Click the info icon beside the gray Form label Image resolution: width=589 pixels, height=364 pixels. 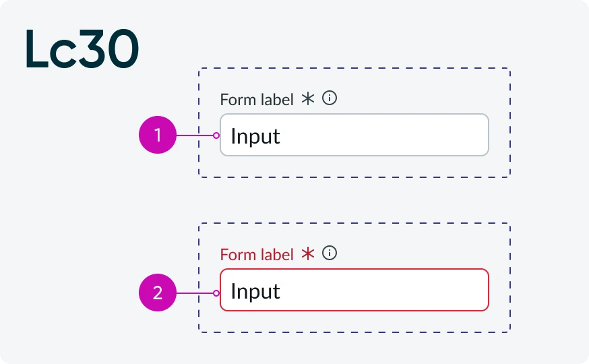click(330, 98)
